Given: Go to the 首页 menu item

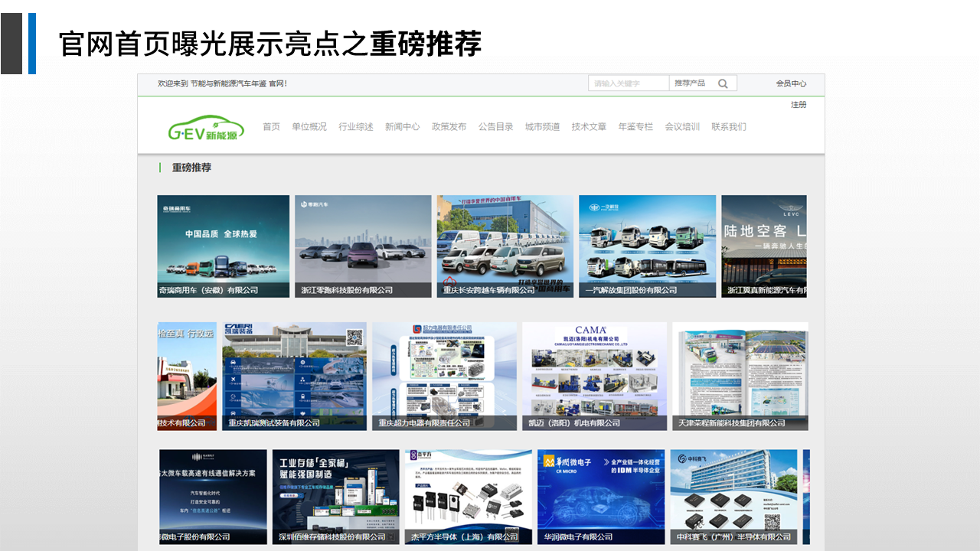Looking at the screenshot, I should pos(271,127).
